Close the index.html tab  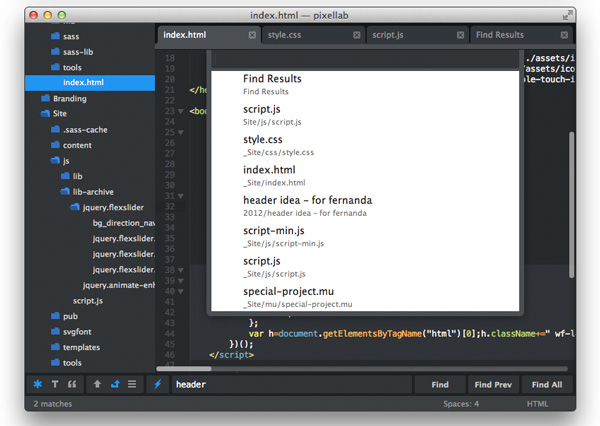pos(252,35)
